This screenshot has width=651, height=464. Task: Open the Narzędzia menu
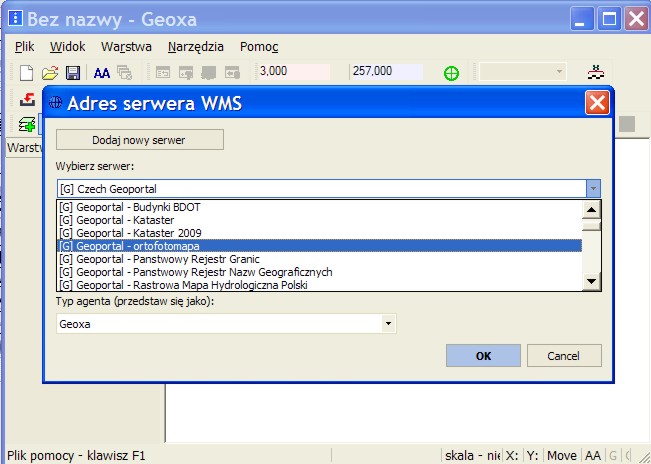[x=196, y=46]
